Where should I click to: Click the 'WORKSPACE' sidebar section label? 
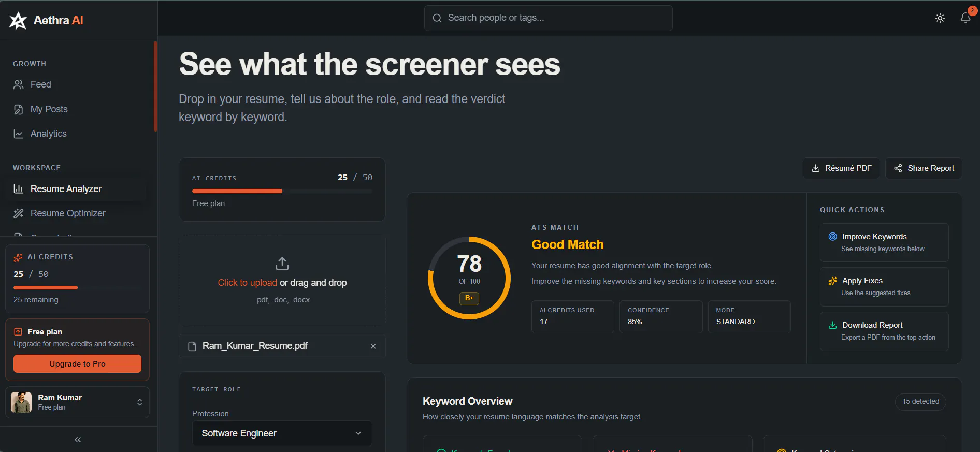37,168
